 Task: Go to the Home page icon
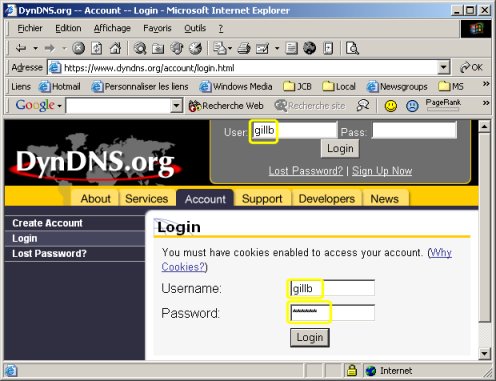[115, 49]
